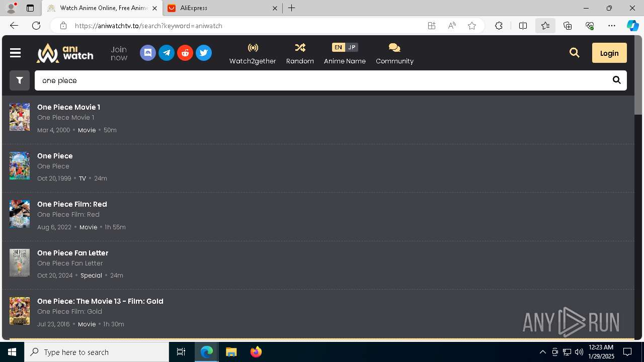
Task: Pick a Random anime
Action: pos(300,53)
